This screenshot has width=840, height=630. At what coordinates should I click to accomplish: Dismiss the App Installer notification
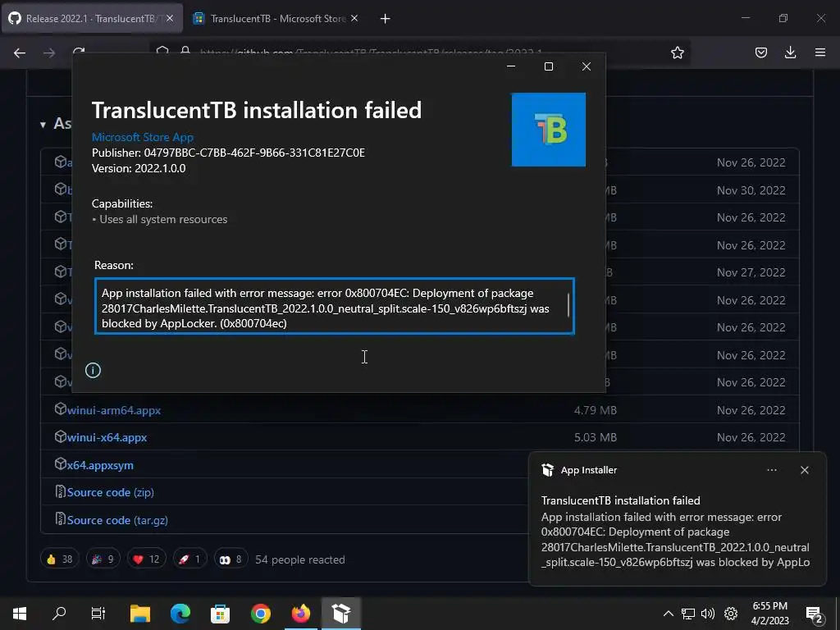click(x=804, y=470)
